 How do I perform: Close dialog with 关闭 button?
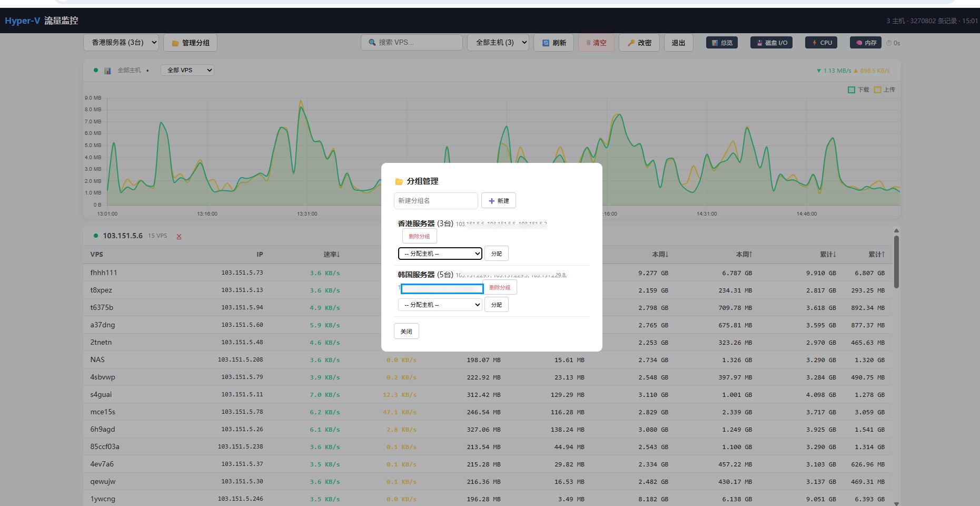point(406,331)
